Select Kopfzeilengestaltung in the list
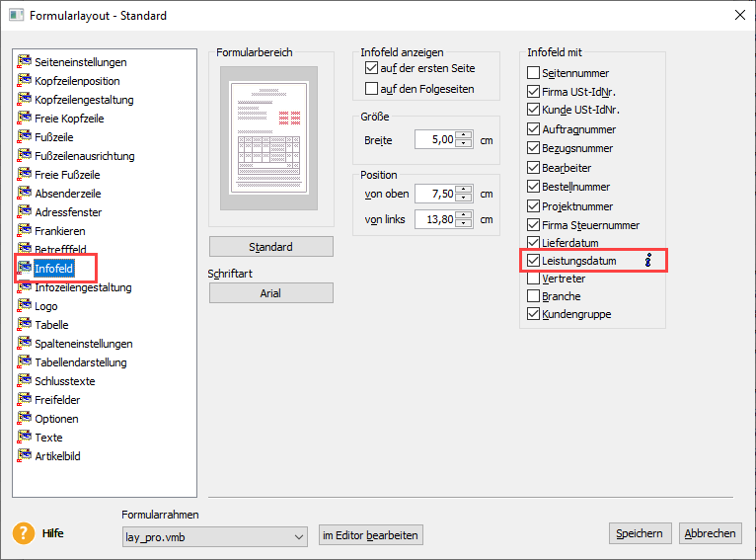The height and width of the screenshot is (560, 756). 84,100
